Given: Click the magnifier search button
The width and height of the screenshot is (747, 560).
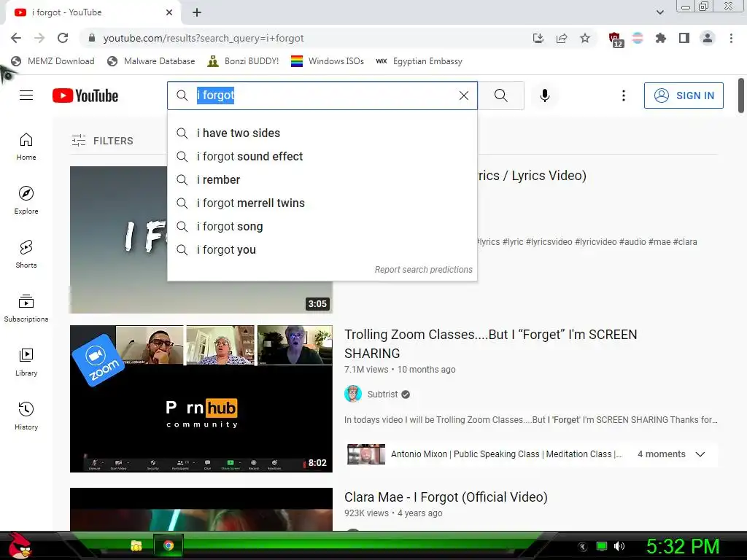Looking at the screenshot, I should click(500, 96).
